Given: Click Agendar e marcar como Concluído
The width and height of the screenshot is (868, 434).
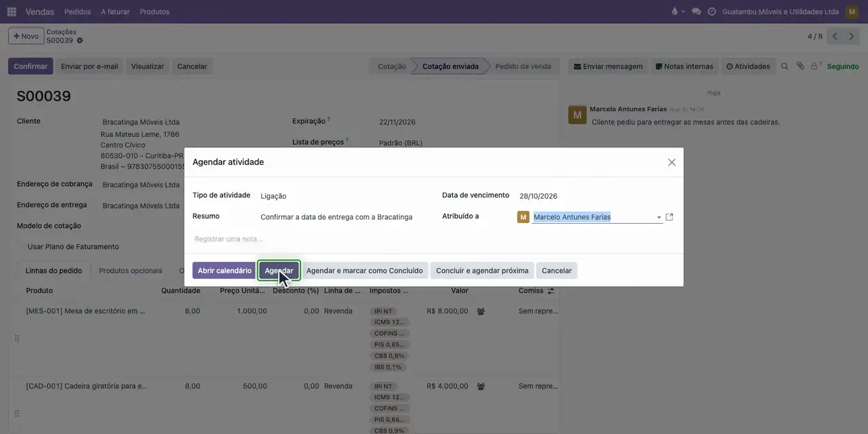Looking at the screenshot, I should pyautogui.click(x=364, y=271).
